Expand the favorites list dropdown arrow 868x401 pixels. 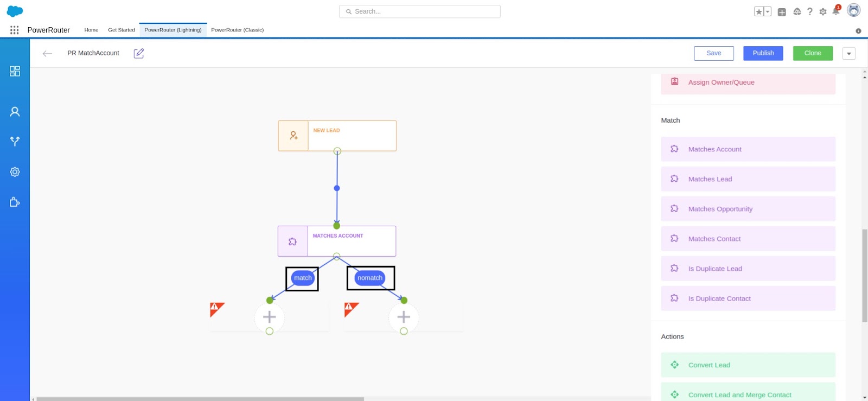[768, 11]
